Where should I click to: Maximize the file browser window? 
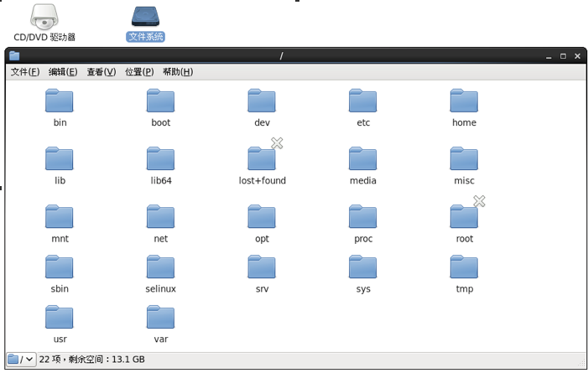point(564,56)
